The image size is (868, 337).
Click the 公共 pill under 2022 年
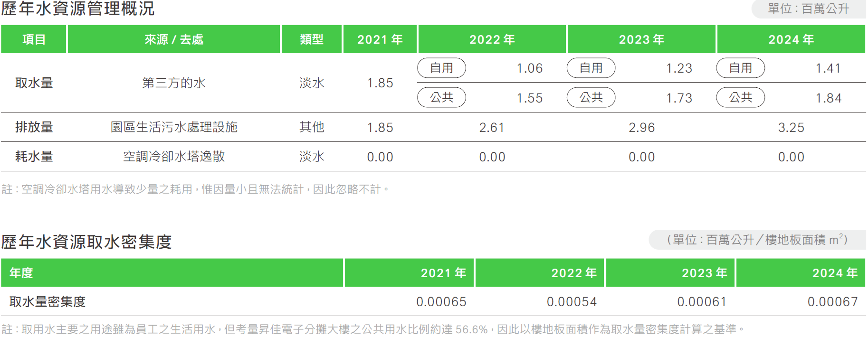pos(441,97)
